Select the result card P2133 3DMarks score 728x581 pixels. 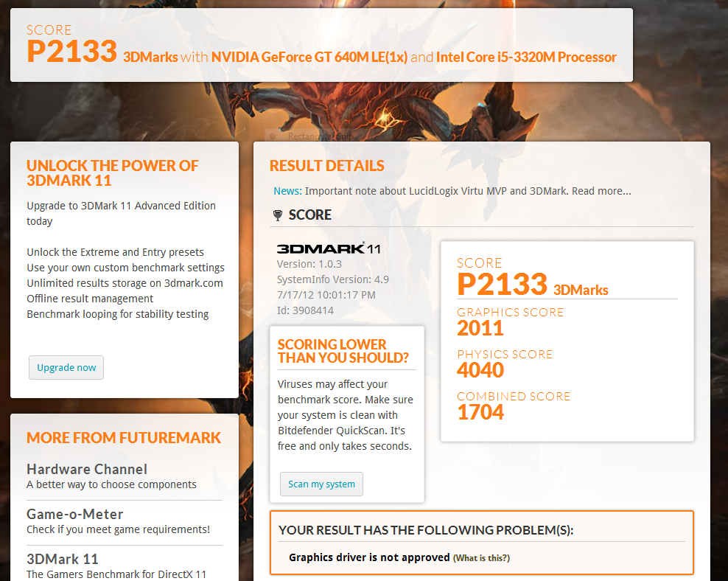pos(533,284)
